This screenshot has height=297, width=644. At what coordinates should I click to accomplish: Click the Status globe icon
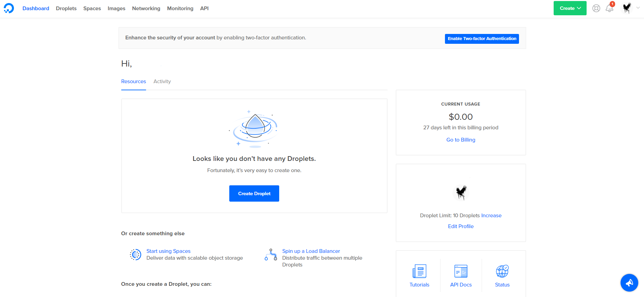tap(502, 271)
